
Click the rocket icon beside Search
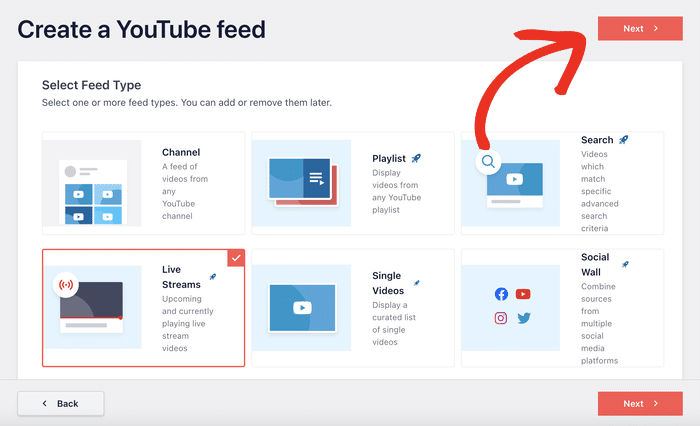624,140
